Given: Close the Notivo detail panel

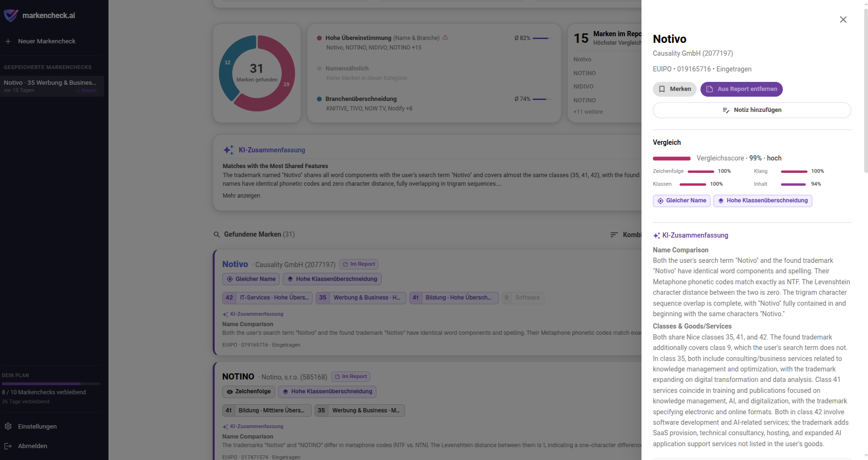Looking at the screenshot, I should (843, 20).
